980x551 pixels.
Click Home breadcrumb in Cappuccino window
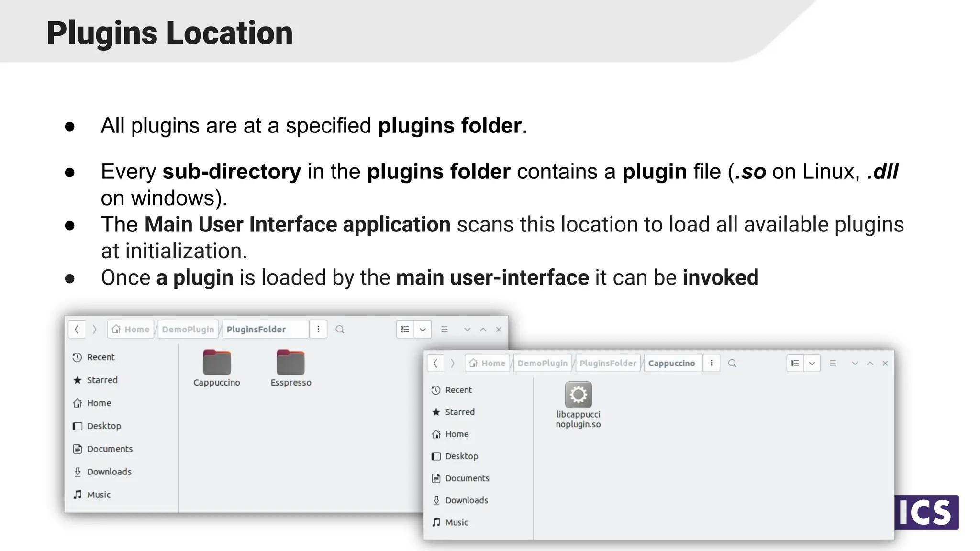coord(488,363)
